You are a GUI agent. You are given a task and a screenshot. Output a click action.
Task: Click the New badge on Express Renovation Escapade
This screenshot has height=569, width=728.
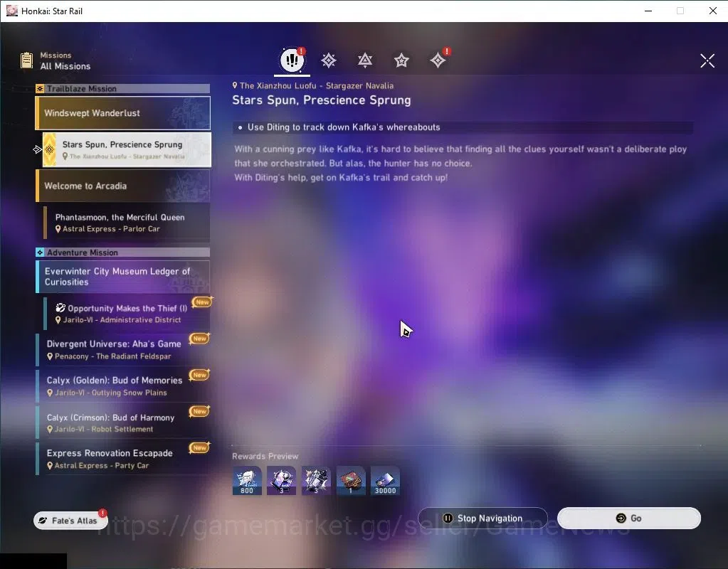200,448
